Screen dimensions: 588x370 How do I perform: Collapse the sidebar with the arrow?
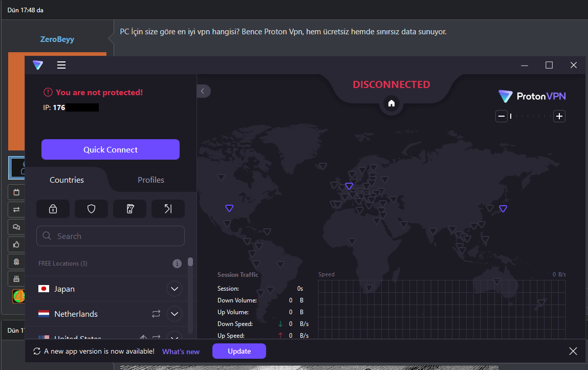pos(203,91)
